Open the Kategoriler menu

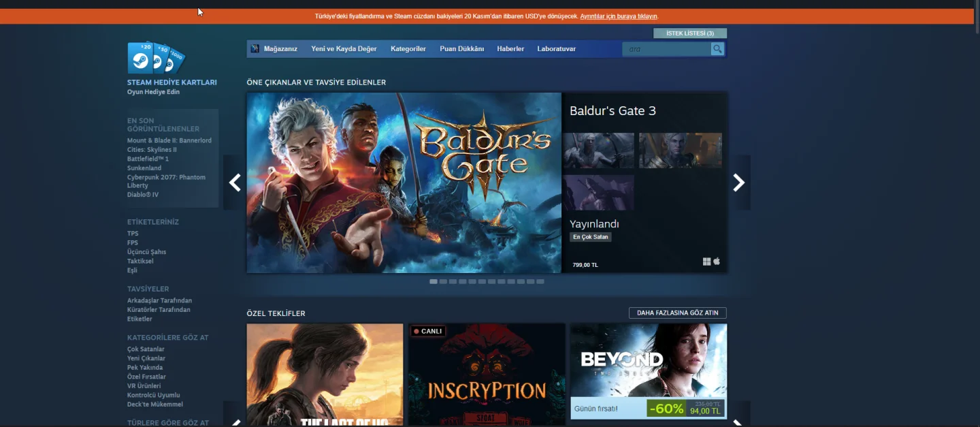408,49
